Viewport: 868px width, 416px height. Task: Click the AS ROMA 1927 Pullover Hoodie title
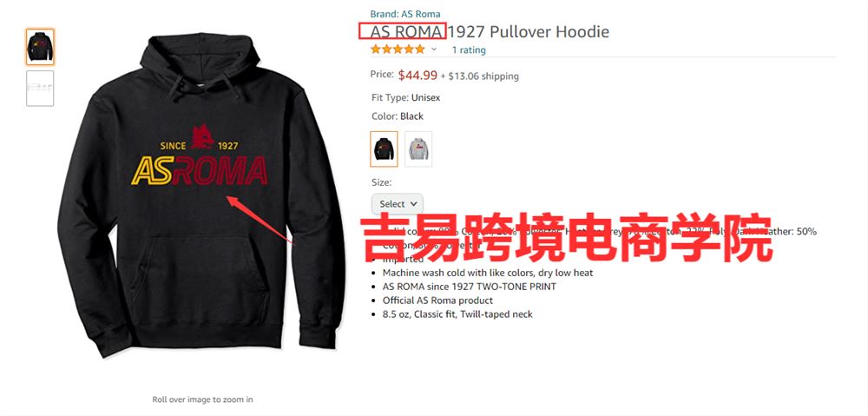click(x=490, y=31)
